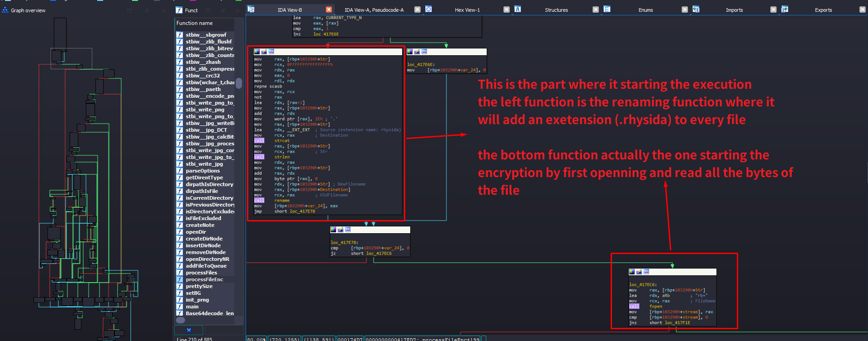The height and width of the screenshot is (341, 868).
Task: Click the Hex View-1 tab icon
Action: (428, 9)
